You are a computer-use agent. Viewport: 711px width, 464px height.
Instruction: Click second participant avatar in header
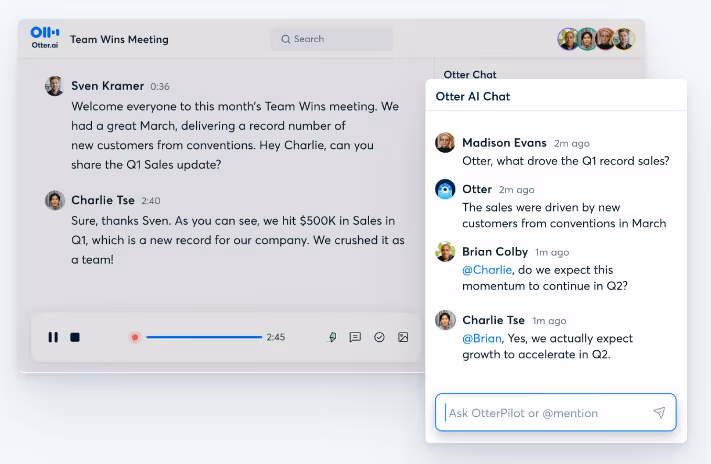(587, 39)
